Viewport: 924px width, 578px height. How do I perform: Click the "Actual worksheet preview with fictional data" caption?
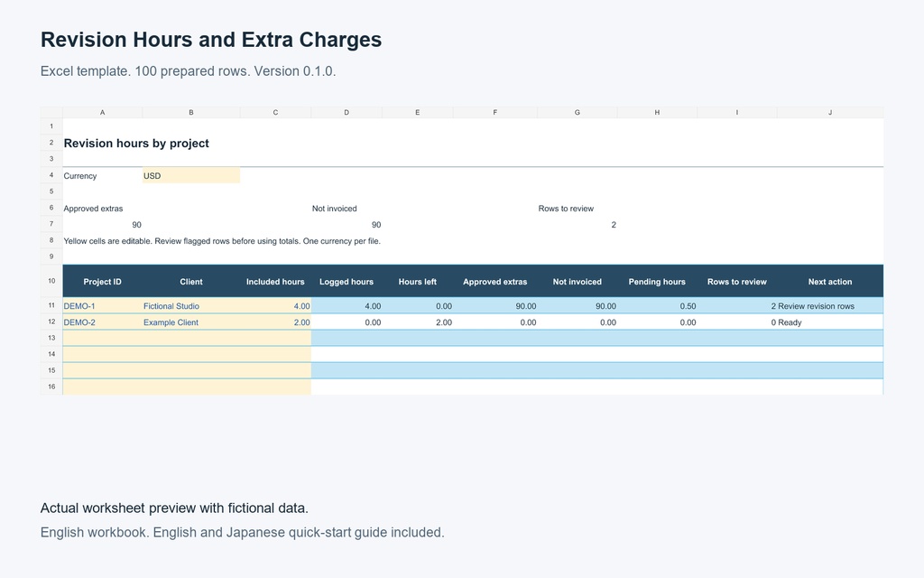[174, 508]
